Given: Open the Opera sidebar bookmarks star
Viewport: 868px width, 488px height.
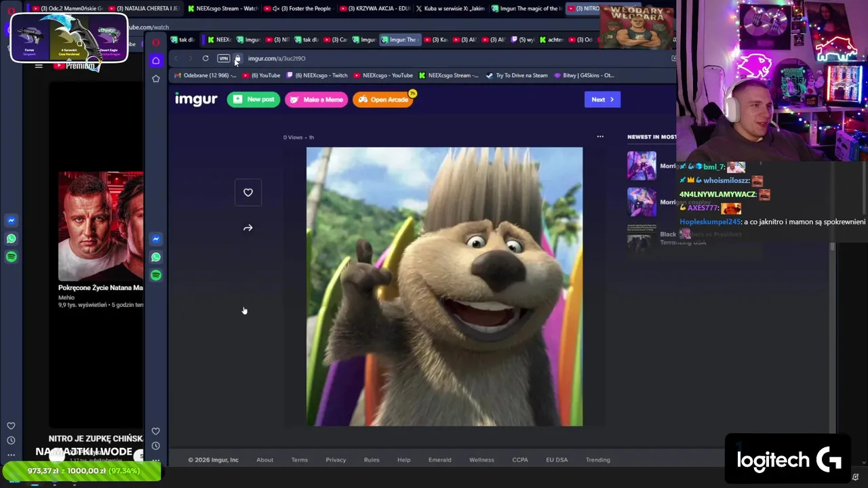Looking at the screenshot, I should (156, 79).
